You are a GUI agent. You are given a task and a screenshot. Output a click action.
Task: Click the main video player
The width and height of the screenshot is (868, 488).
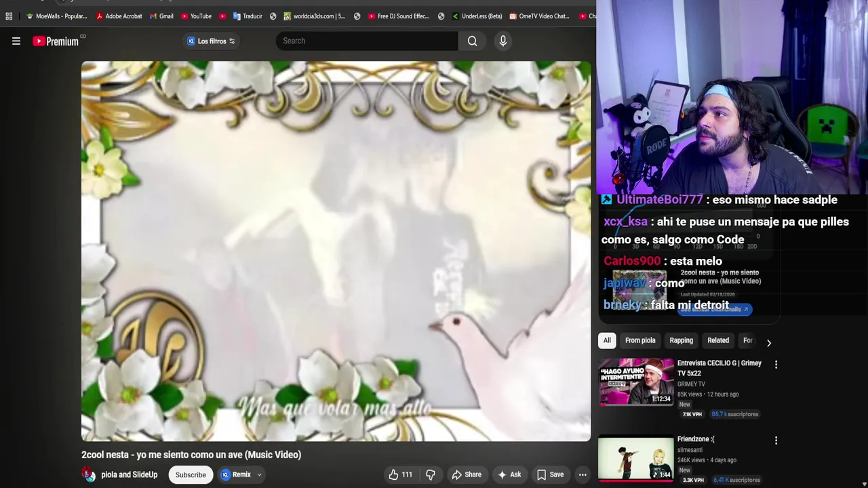(336, 251)
